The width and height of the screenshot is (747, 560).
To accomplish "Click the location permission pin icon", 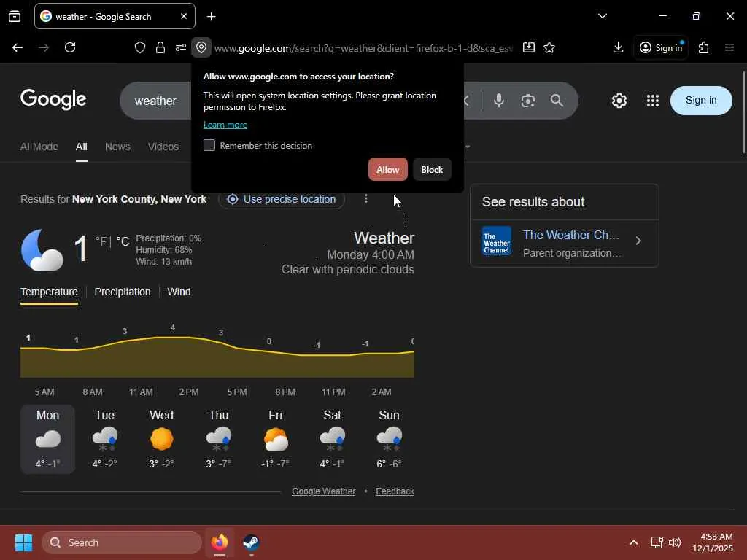I will pyautogui.click(x=201, y=47).
